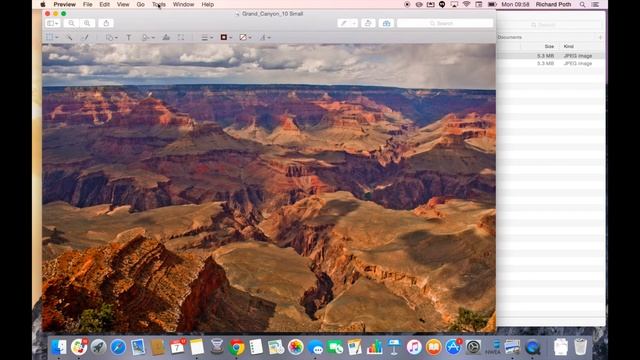Open the Border Color swatch
This screenshot has width=640, height=360.
(226, 38)
